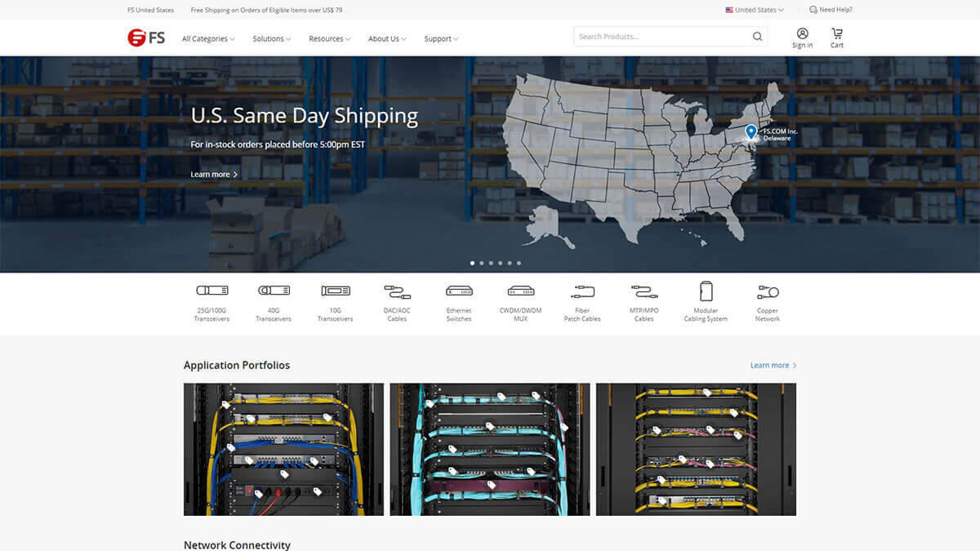980x551 pixels.
Task: Open the Resources menu item
Action: coord(329,38)
